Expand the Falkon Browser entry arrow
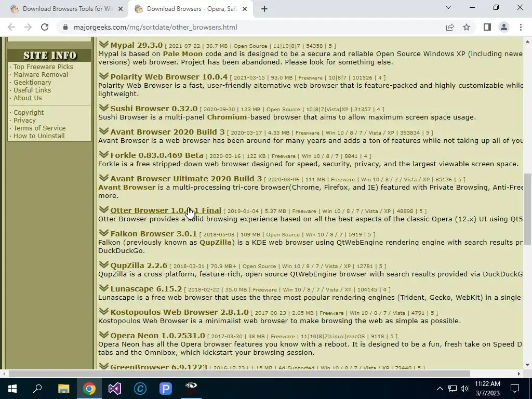This screenshot has height=399, width=532. point(104,233)
